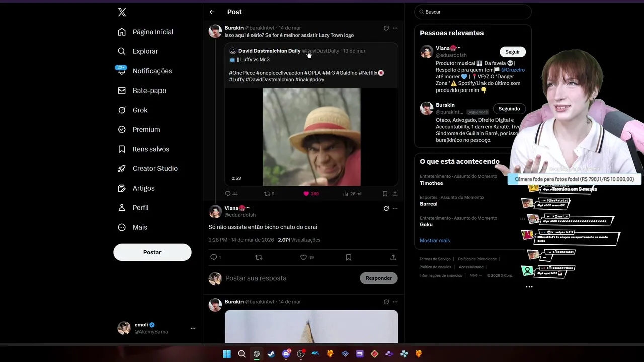Click the X logo in the sidebar
The height and width of the screenshot is (362, 644).
pyautogui.click(x=122, y=12)
